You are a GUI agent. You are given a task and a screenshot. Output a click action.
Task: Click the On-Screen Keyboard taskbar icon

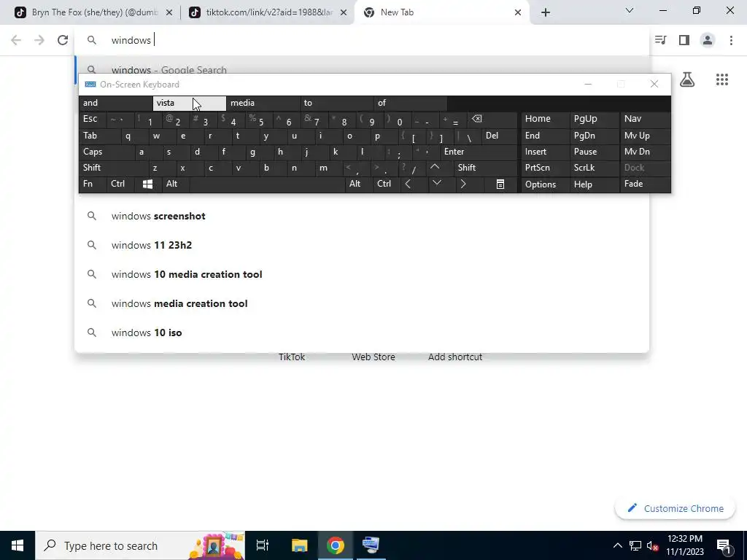pos(371,545)
